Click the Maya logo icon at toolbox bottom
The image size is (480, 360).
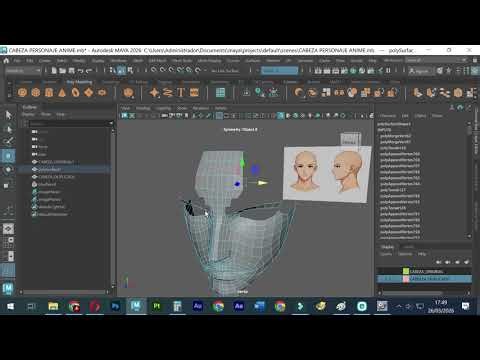click(x=8, y=288)
